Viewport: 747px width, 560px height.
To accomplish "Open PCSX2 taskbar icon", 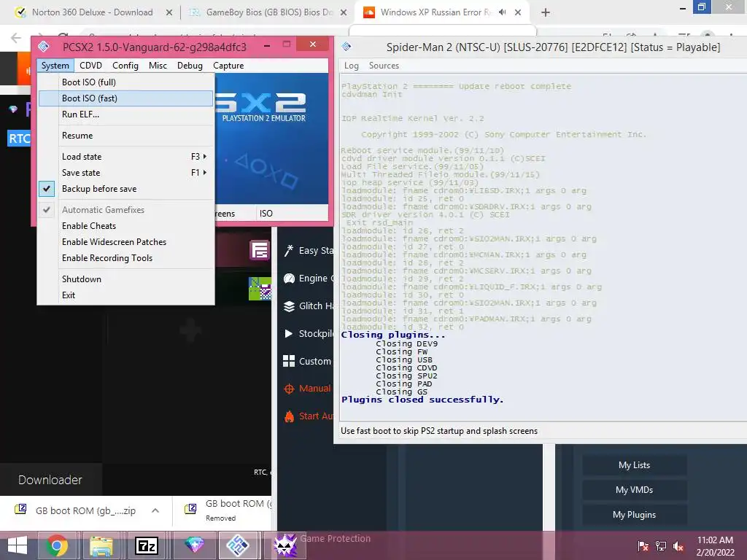I will click(238, 545).
